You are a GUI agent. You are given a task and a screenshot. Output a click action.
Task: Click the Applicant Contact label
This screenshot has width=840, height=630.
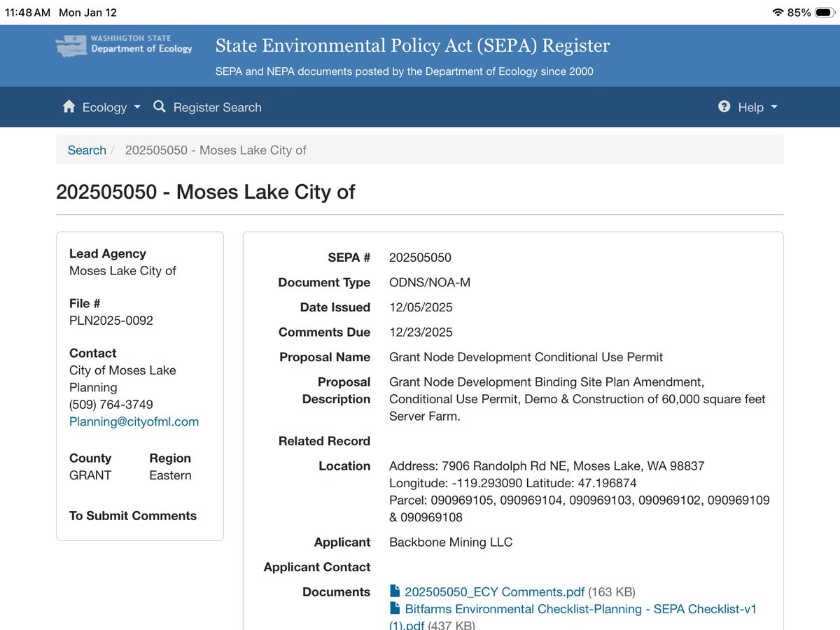pyautogui.click(x=317, y=567)
